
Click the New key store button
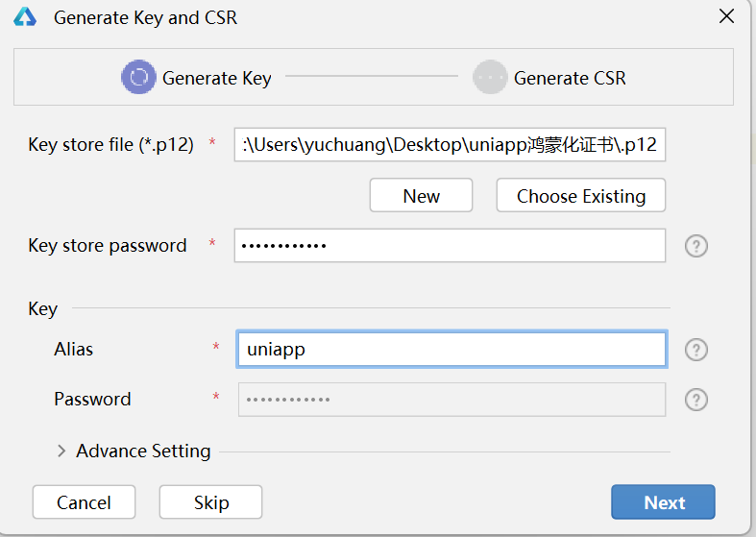pyautogui.click(x=421, y=195)
